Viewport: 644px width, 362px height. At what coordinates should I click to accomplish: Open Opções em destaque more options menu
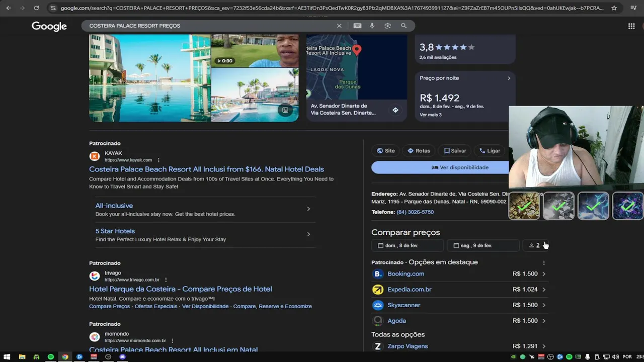pos(544,262)
